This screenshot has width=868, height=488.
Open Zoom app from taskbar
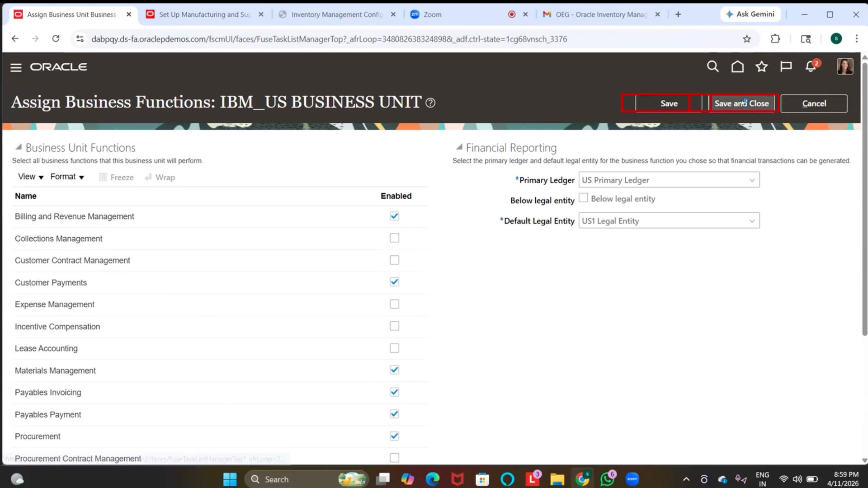coord(632,479)
